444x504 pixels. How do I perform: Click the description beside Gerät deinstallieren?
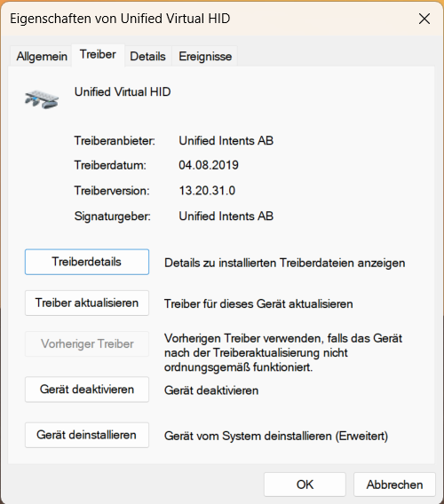point(276,437)
